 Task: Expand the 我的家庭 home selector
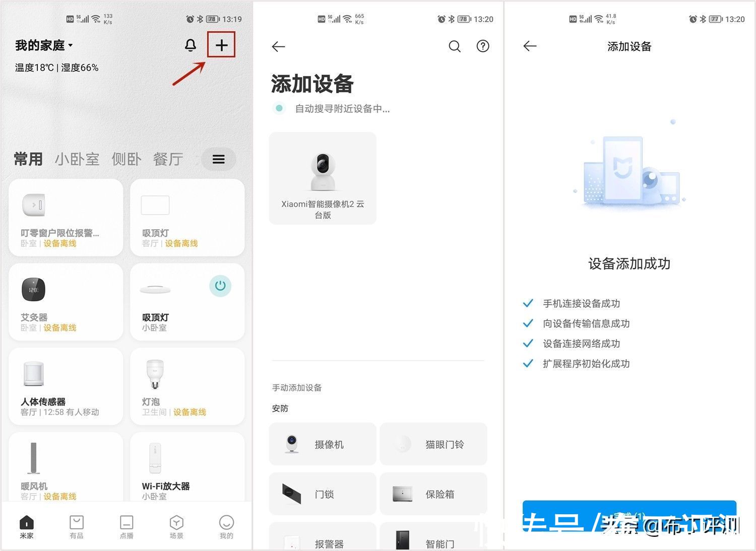pyautogui.click(x=44, y=45)
